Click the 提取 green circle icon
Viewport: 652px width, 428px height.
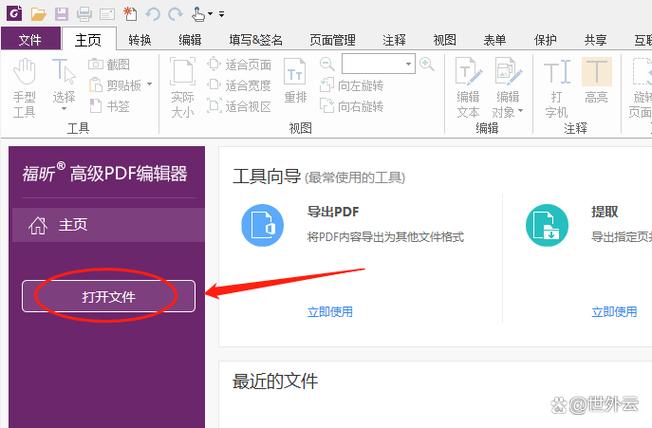[547, 225]
